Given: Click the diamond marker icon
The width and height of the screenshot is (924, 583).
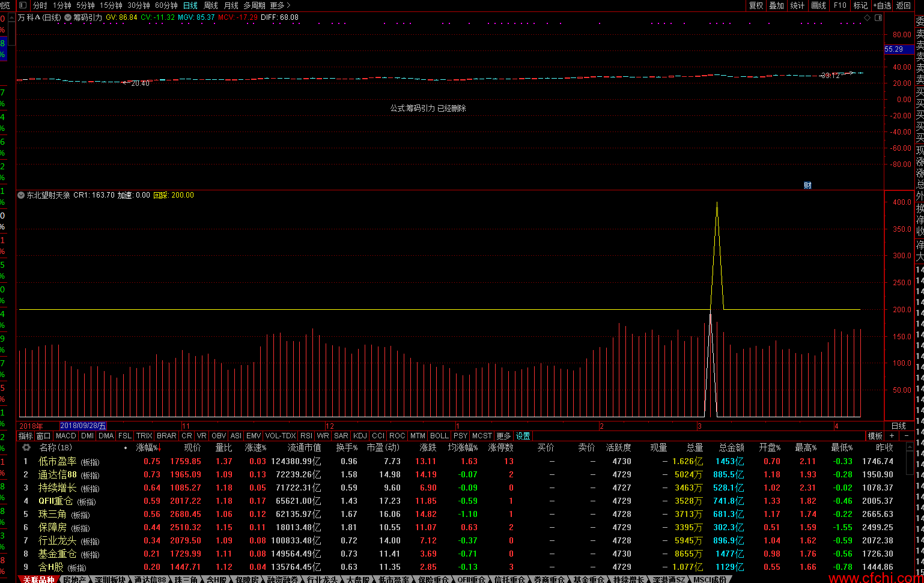Looking at the screenshot, I should click(867, 18).
